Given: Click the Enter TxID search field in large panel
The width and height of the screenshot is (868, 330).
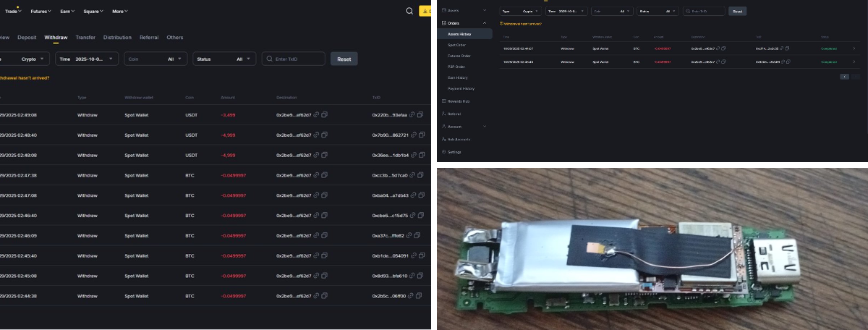Looking at the screenshot, I should point(293,59).
